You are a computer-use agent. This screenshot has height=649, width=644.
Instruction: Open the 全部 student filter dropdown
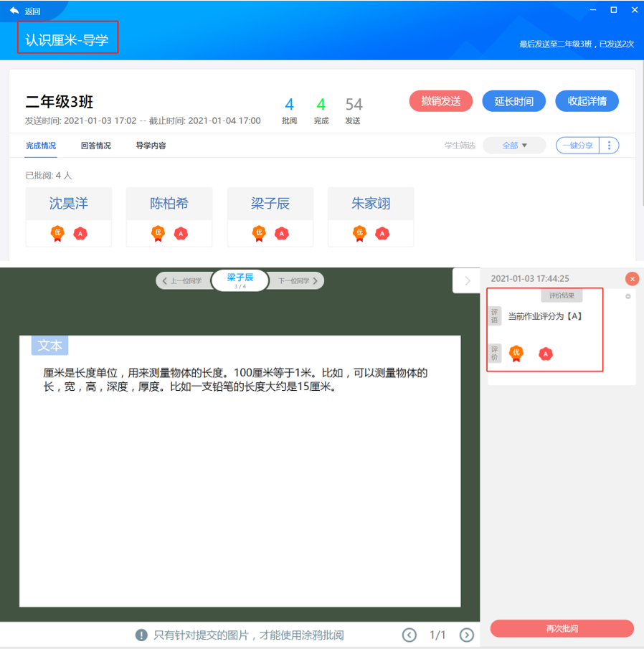coord(514,146)
